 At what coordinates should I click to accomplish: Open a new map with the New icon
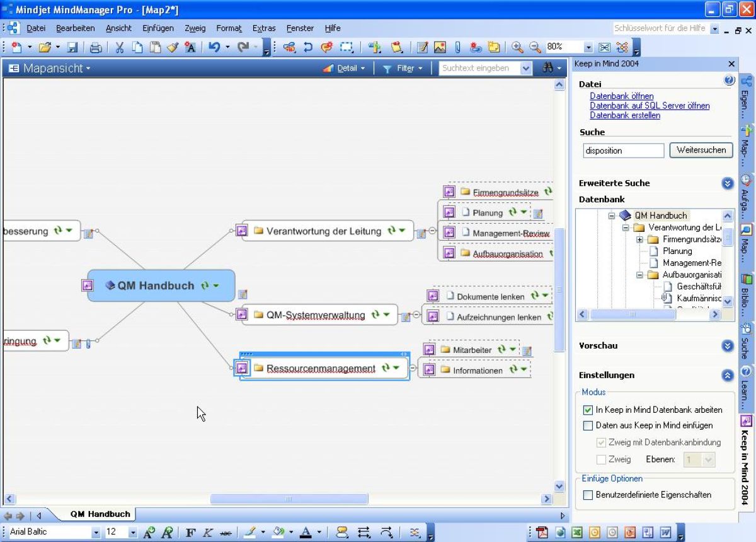pos(18,47)
